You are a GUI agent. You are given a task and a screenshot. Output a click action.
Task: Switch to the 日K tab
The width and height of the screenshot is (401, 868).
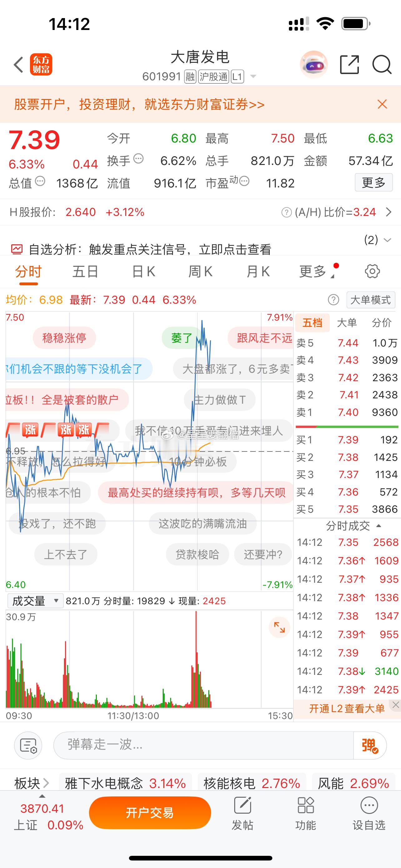[x=143, y=271]
